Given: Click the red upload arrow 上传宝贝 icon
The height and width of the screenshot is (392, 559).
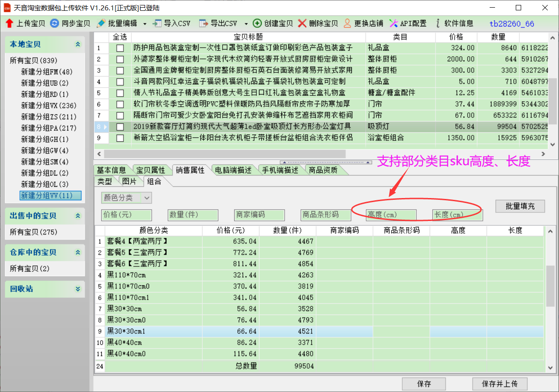Looking at the screenshot, I should coord(9,23).
